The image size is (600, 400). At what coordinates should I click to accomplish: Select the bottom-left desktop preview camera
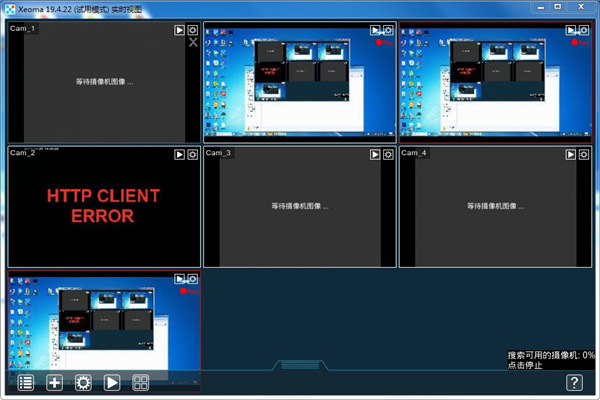click(103, 325)
